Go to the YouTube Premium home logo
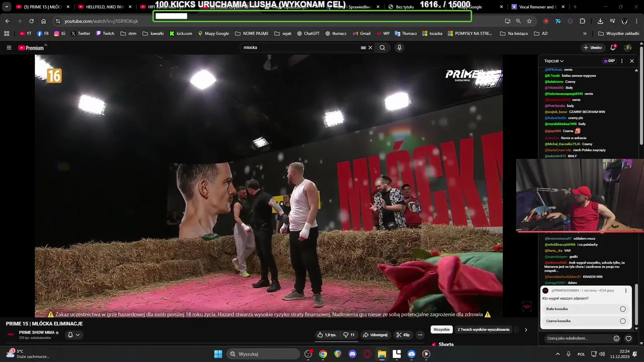Image resolution: width=644 pixels, height=362 pixels. click(x=31, y=48)
